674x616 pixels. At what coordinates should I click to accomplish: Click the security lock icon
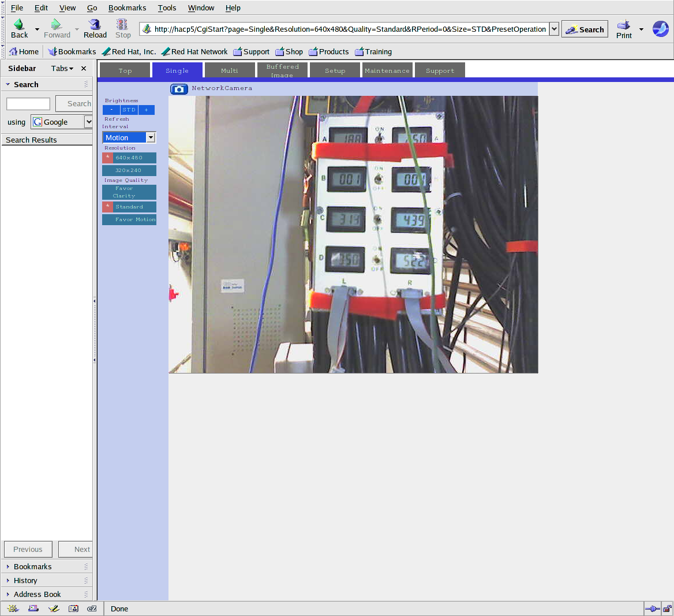(x=667, y=608)
